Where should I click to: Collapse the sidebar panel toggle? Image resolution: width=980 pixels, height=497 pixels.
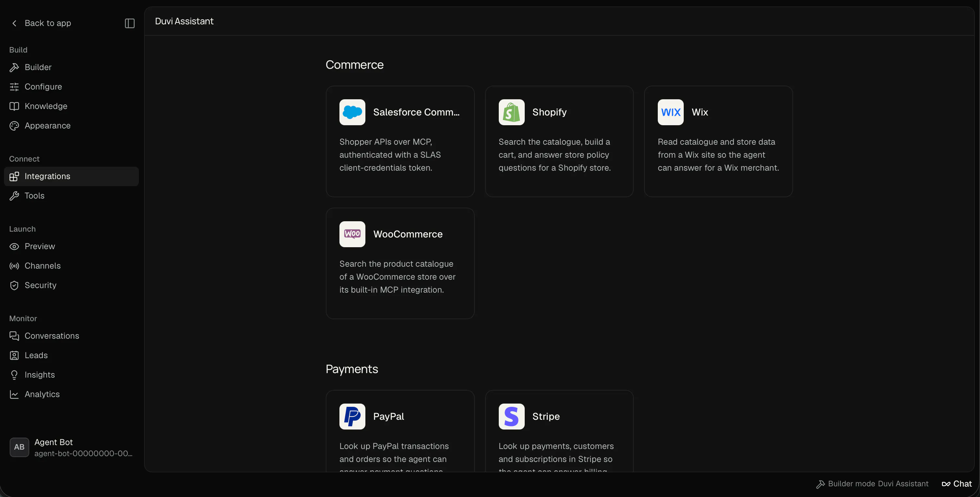(x=130, y=23)
